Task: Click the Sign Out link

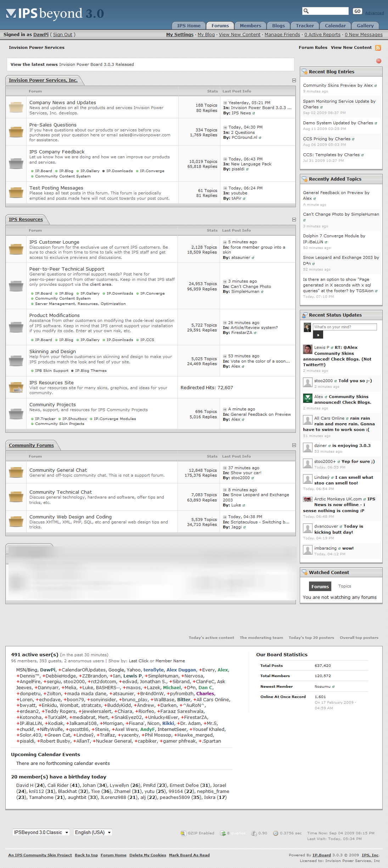Action: [63, 34]
